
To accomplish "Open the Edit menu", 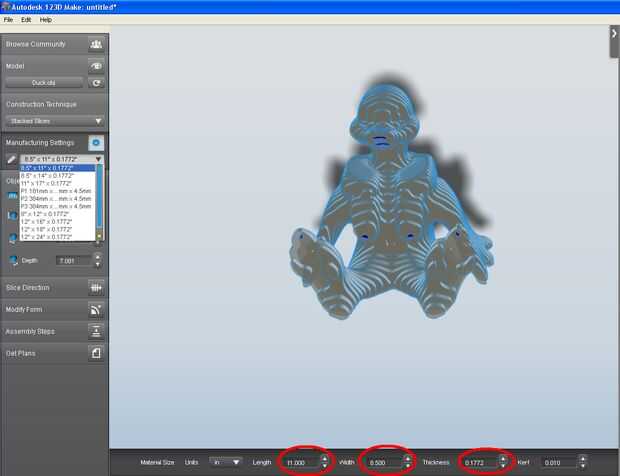I will tap(26, 20).
